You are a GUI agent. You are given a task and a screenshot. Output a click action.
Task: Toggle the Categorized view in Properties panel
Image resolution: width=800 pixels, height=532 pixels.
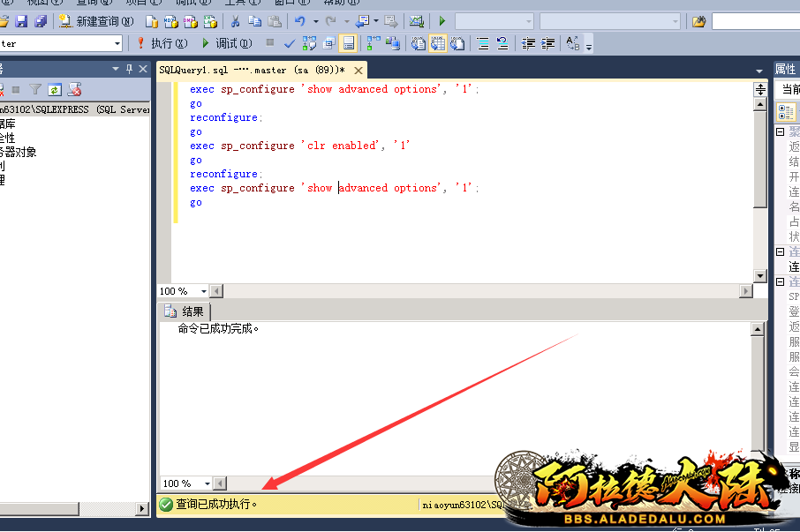[x=785, y=112]
